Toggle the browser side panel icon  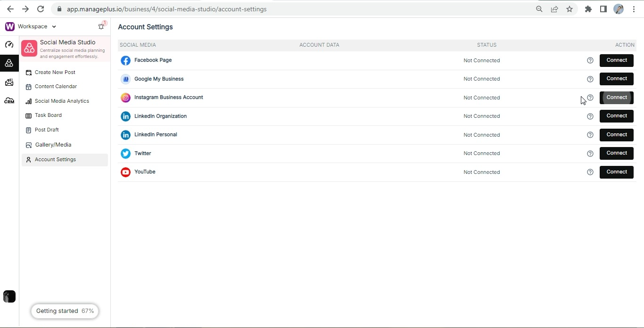tap(603, 9)
